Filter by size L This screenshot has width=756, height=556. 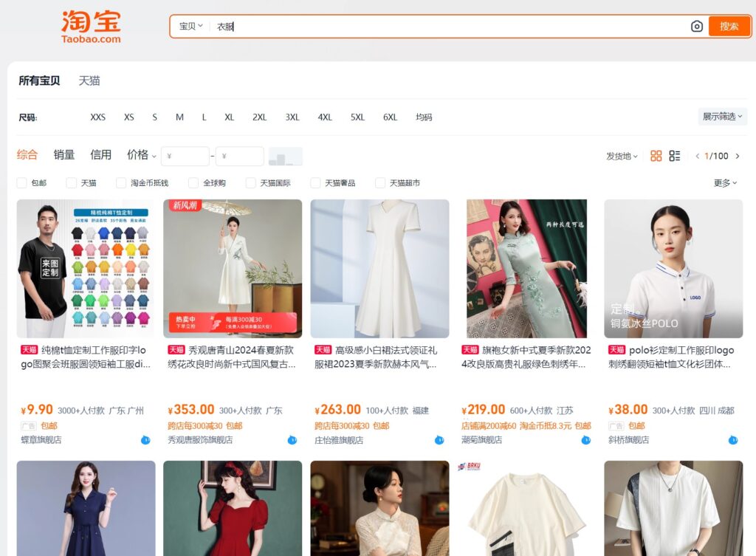[x=205, y=117]
